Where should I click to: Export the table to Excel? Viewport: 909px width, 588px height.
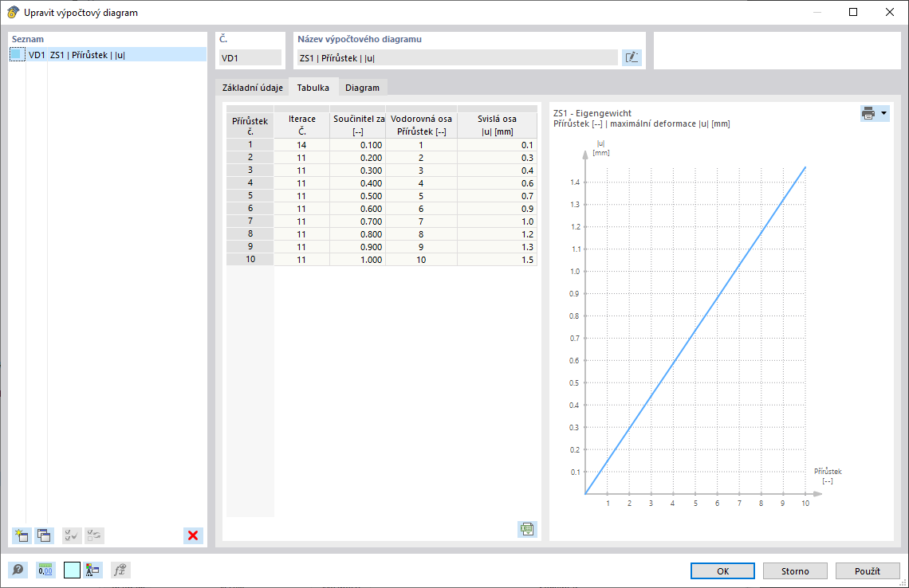pyautogui.click(x=526, y=528)
